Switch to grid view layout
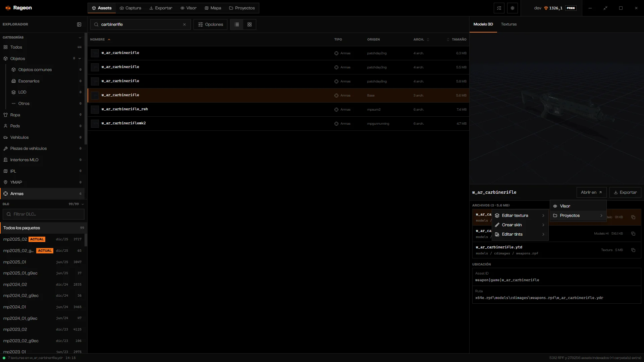 [x=250, y=24]
